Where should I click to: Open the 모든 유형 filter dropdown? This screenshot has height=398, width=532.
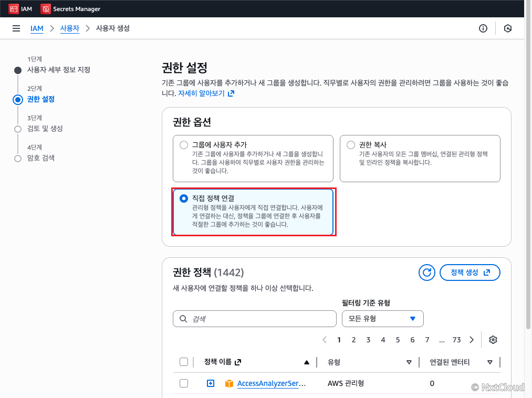coord(383,319)
